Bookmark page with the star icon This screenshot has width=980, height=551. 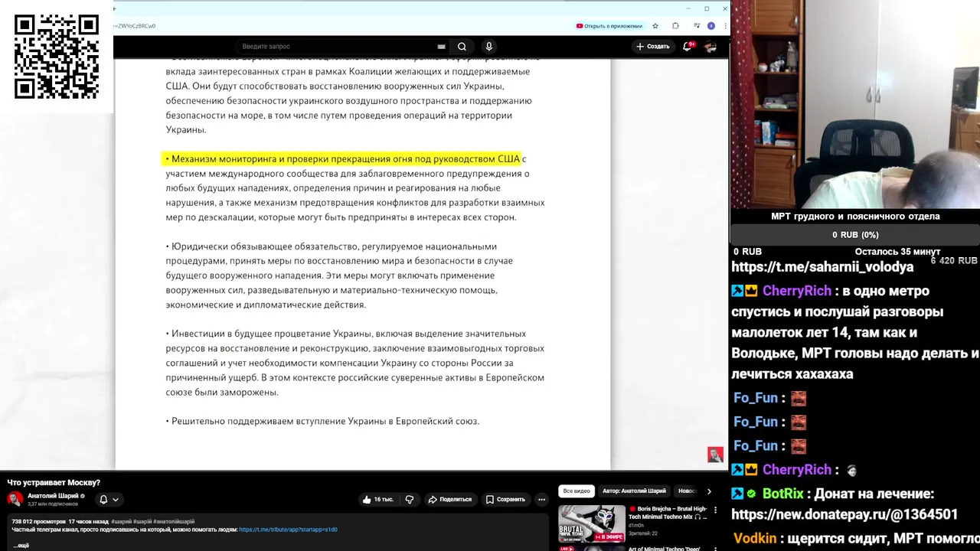point(655,26)
